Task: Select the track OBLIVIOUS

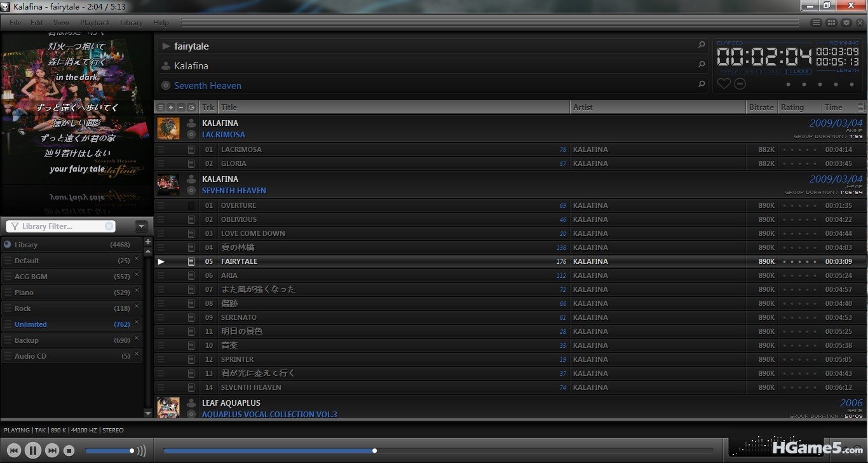Action: (510, 219)
